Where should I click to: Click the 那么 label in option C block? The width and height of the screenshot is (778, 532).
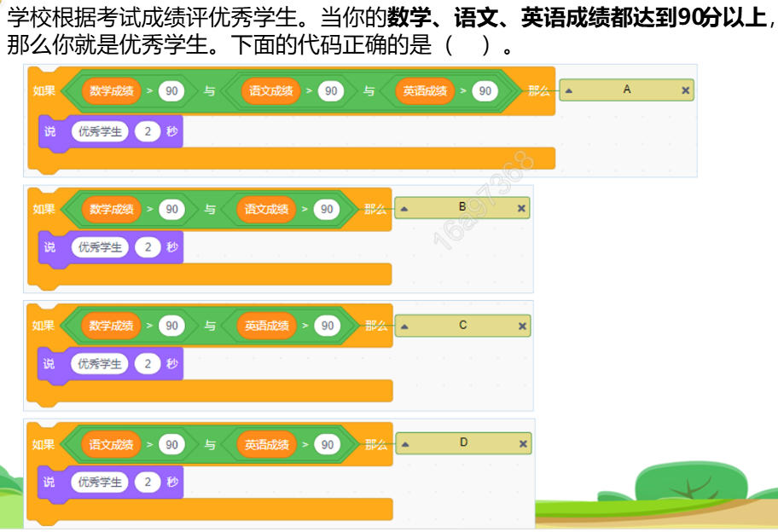[376, 326]
